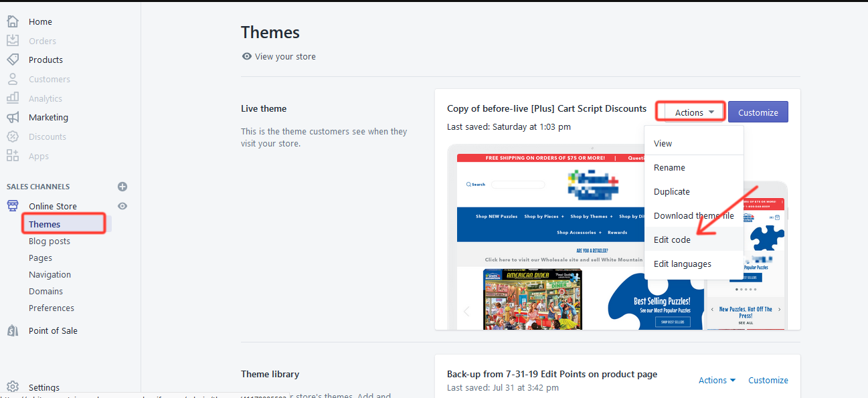This screenshot has height=398, width=868.
Task: Toggle the eye icon next to Online Store
Action: [122, 206]
